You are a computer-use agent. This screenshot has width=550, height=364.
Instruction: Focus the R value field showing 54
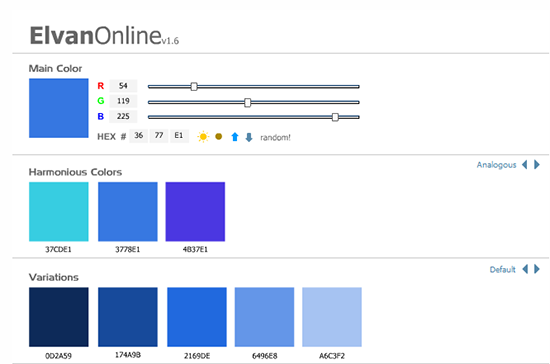pyautogui.click(x=123, y=86)
